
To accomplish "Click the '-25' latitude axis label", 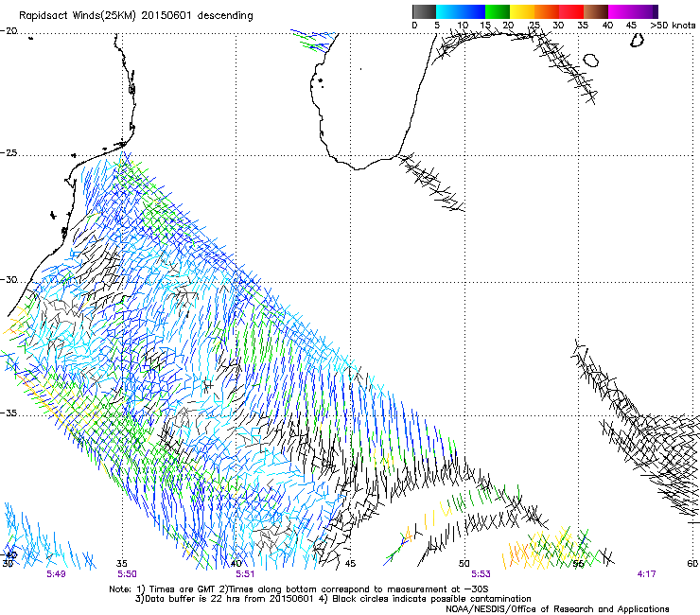I will point(9,153).
